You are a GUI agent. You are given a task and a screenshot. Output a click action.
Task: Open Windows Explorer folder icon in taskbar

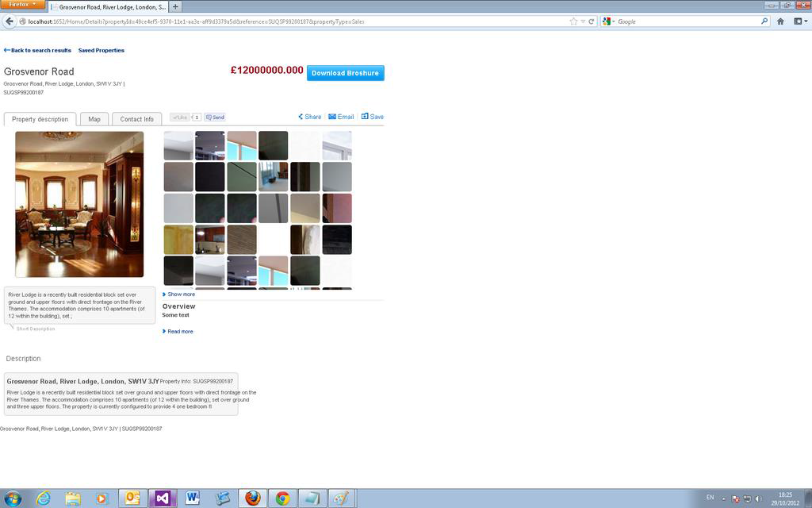[72, 498]
